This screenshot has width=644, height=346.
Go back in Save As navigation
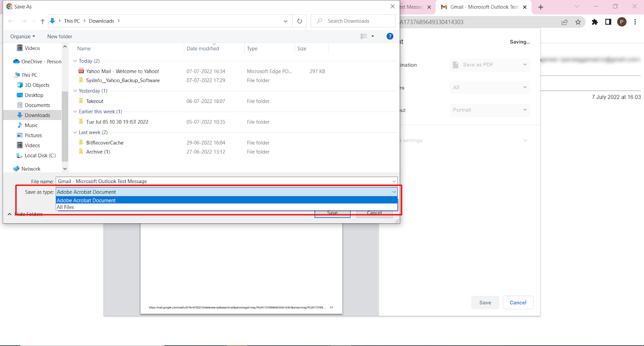[11, 21]
